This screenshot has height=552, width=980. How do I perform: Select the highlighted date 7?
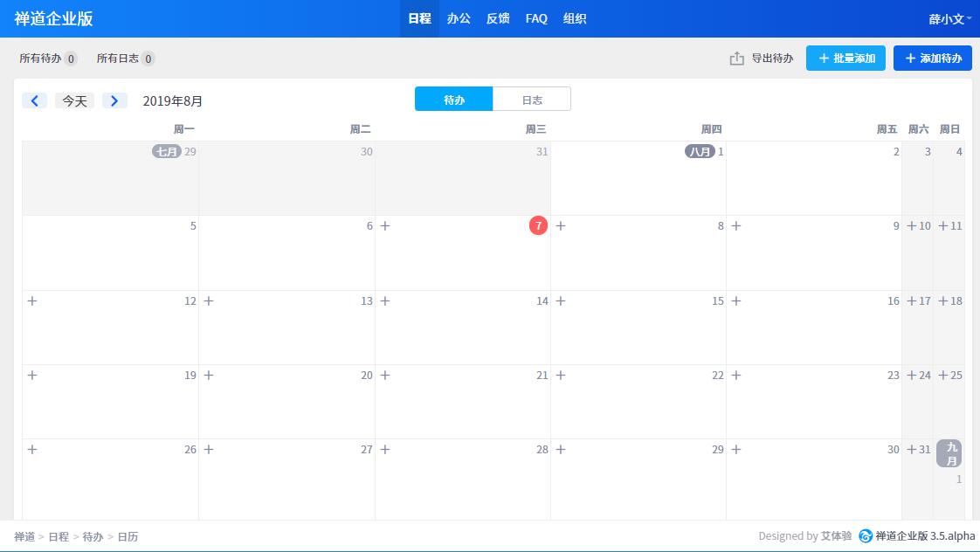(539, 225)
